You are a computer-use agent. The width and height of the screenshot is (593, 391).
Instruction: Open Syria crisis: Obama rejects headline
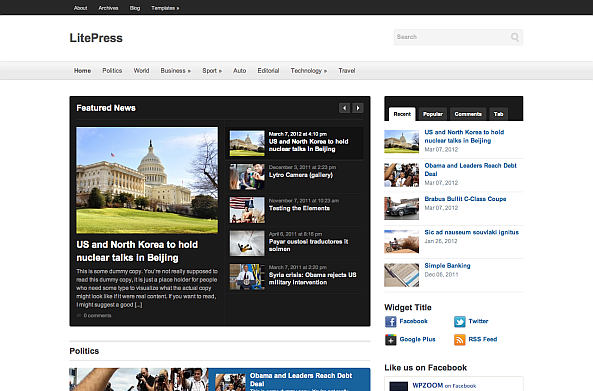(x=312, y=279)
